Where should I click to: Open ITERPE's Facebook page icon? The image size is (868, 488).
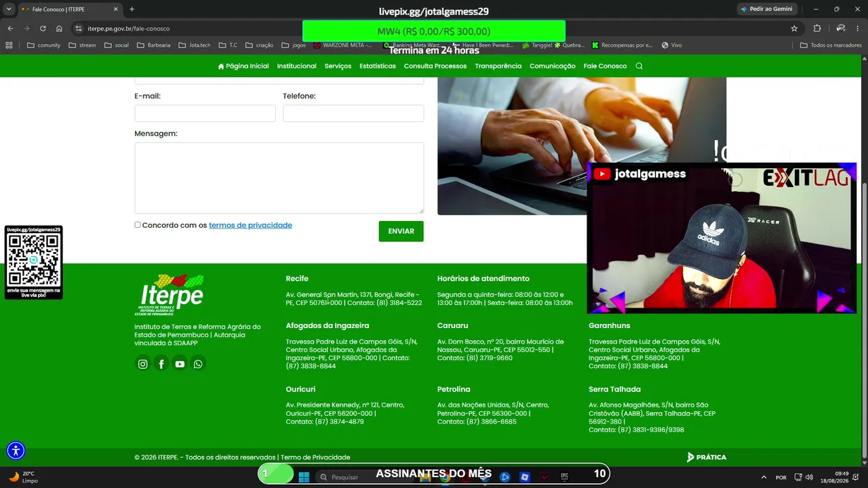(161, 364)
